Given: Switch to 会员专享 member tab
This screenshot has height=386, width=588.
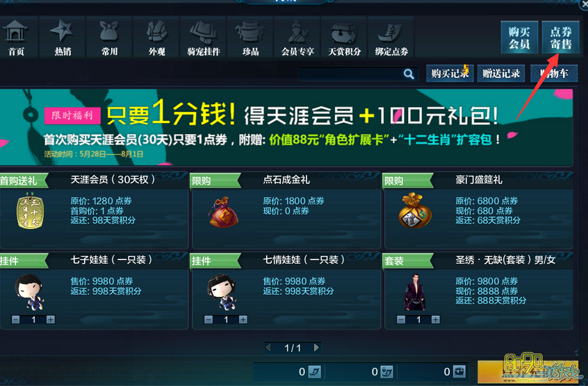Looking at the screenshot, I should pos(297,37).
